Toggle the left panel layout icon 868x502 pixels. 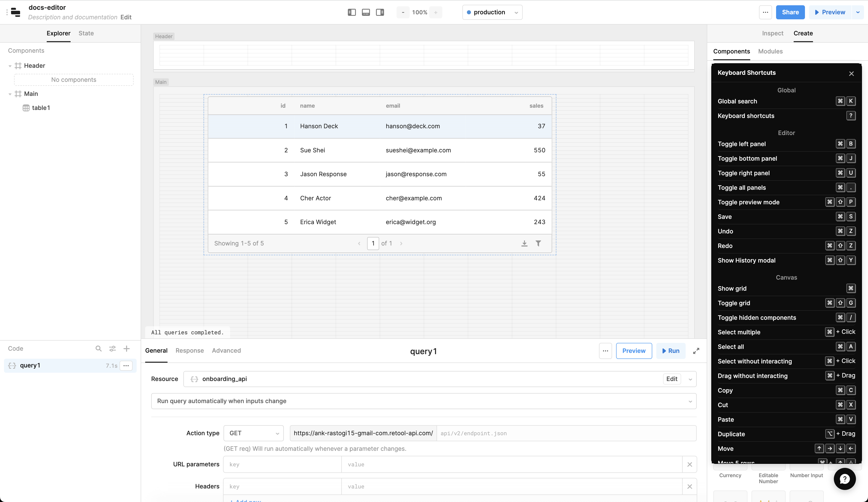coord(352,12)
